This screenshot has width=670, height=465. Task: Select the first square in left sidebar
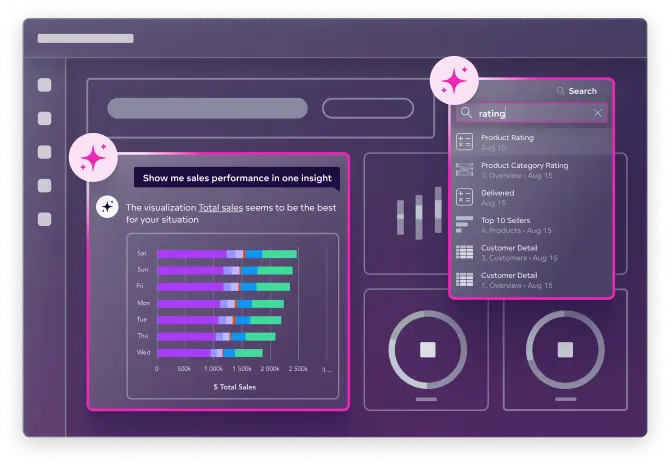pos(44,85)
